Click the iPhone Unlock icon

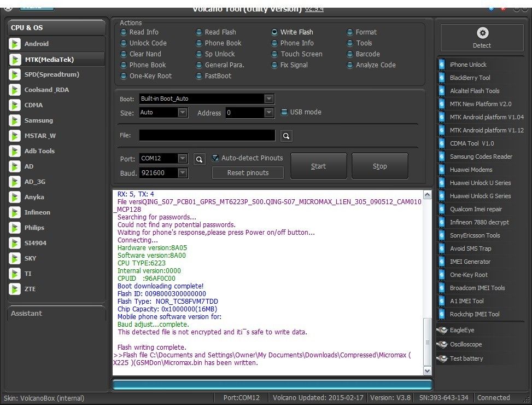point(442,65)
